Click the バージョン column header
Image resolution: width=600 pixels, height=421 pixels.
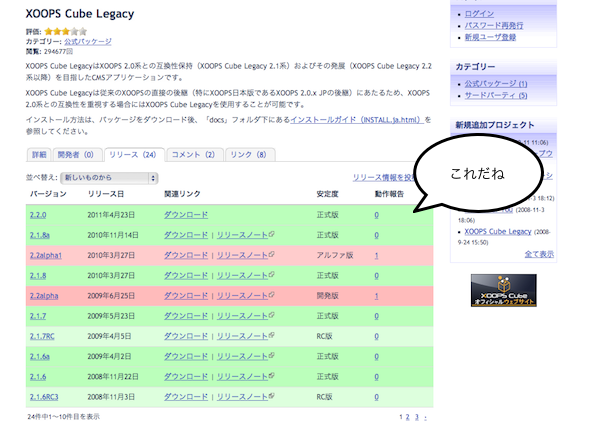48,194
